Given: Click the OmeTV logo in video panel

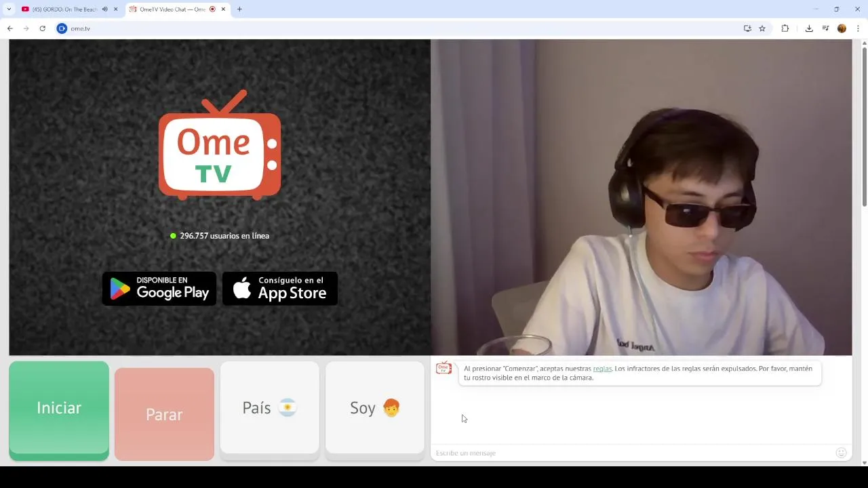Looking at the screenshot, I should tap(220, 145).
